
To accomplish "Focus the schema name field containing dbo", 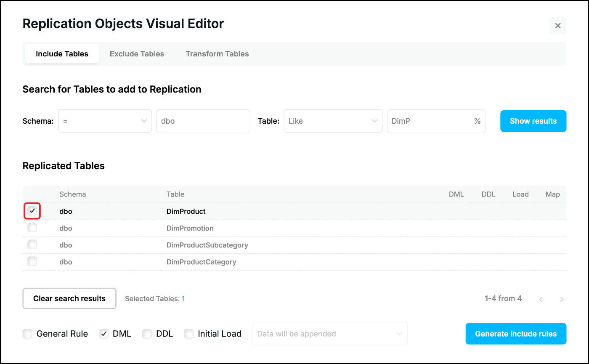I will [203, 121].
